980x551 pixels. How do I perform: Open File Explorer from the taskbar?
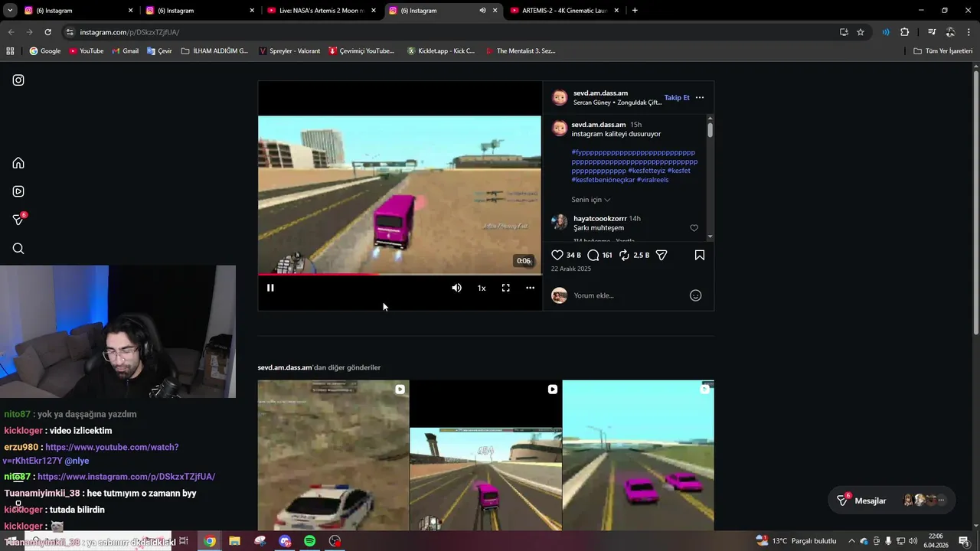pos(234,541)
